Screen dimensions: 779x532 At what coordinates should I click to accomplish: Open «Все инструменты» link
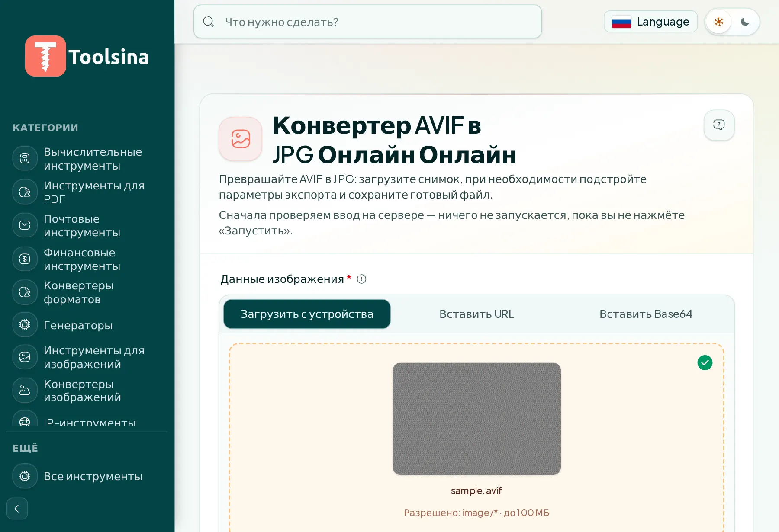(x=87, y=476)
